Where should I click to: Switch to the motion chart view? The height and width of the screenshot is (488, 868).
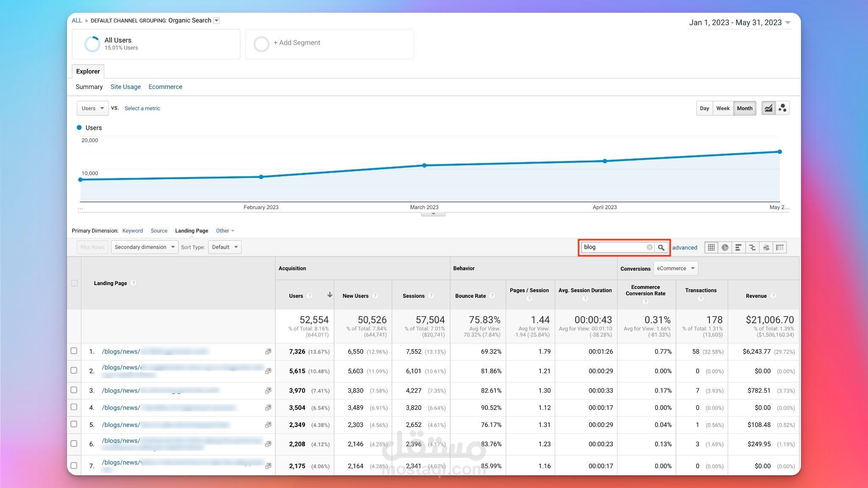pyautogui.click(x=782, y=108)
